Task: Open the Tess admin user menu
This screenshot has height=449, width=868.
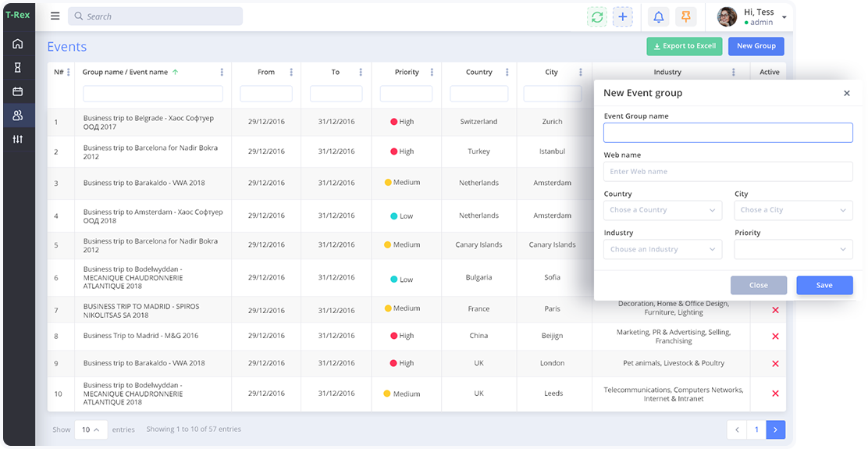Action: tap(752, 17)
